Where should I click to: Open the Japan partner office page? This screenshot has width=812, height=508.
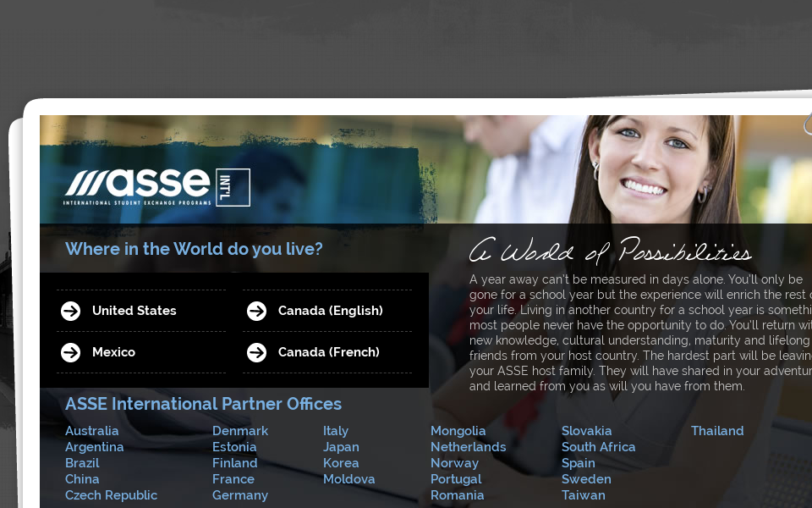(x=341, y=447)
